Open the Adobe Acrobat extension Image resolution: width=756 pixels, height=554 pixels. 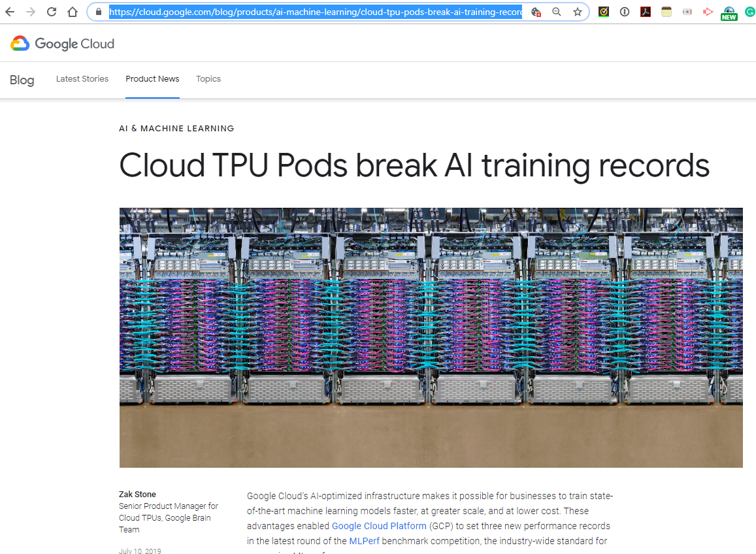pyautogui.click(x=646, y=12)
